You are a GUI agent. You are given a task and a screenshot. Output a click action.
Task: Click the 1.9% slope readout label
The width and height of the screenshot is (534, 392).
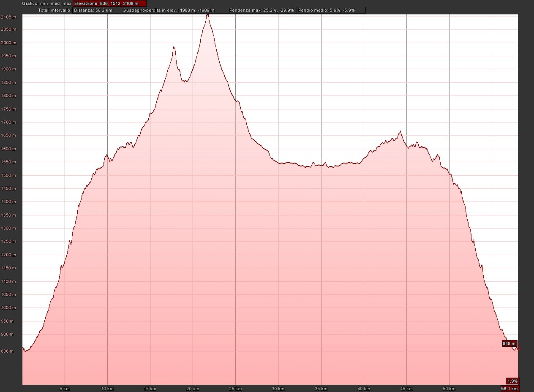point(512,381)
